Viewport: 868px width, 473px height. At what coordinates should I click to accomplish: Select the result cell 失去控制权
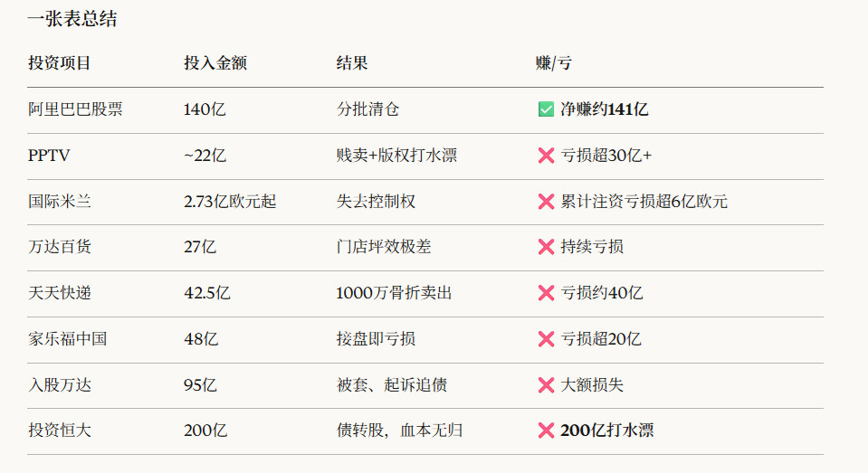(376, 201)
